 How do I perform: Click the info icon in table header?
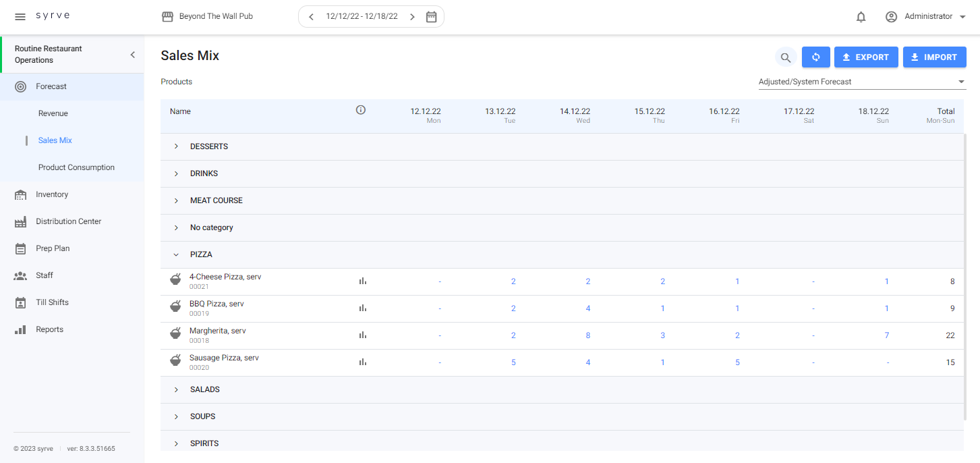(361, 110)
